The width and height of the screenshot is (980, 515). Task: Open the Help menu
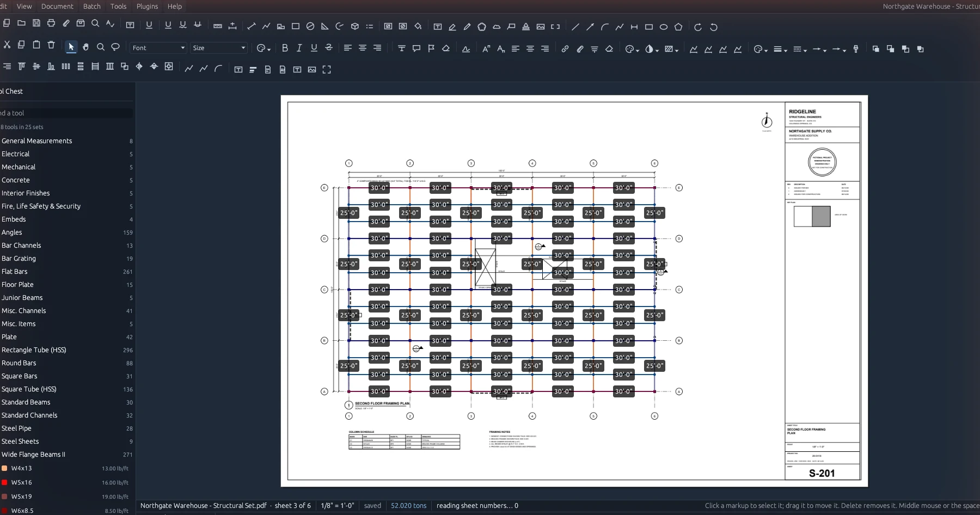175,7
